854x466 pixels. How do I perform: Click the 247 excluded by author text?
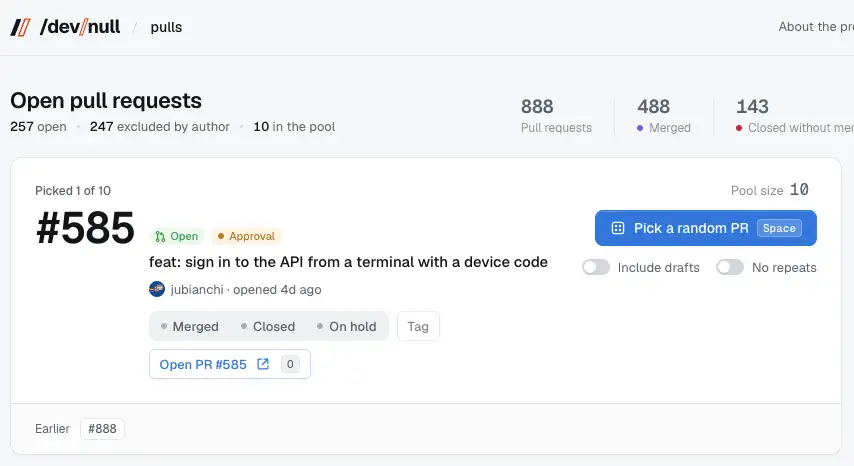(x=160, y=126)
